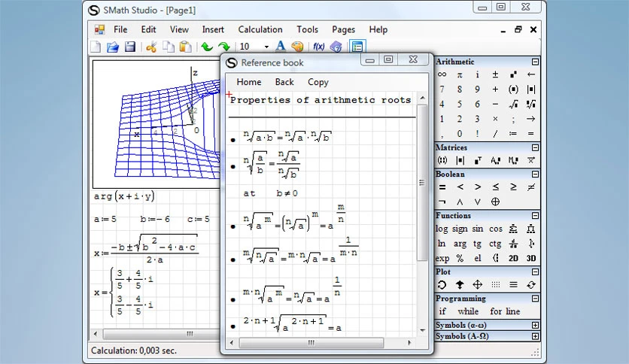
Task: Click the Cut scissors icon
Action: pyautogui.click(x=151, y=47)
